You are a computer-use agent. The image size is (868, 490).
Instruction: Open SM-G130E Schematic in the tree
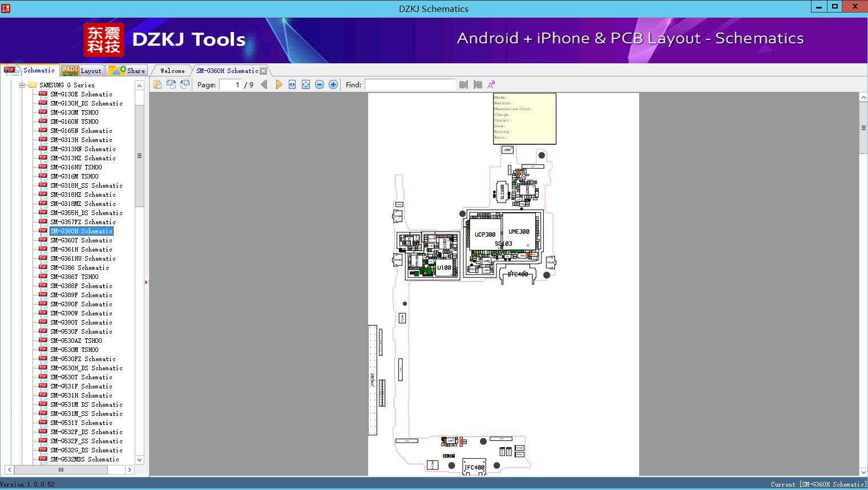(81, 94)
